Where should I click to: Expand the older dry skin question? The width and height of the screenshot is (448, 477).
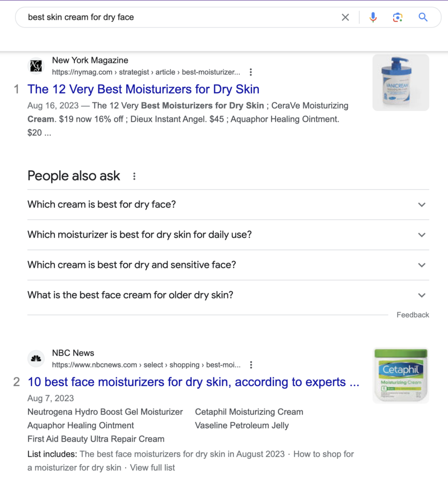point(421,295)
